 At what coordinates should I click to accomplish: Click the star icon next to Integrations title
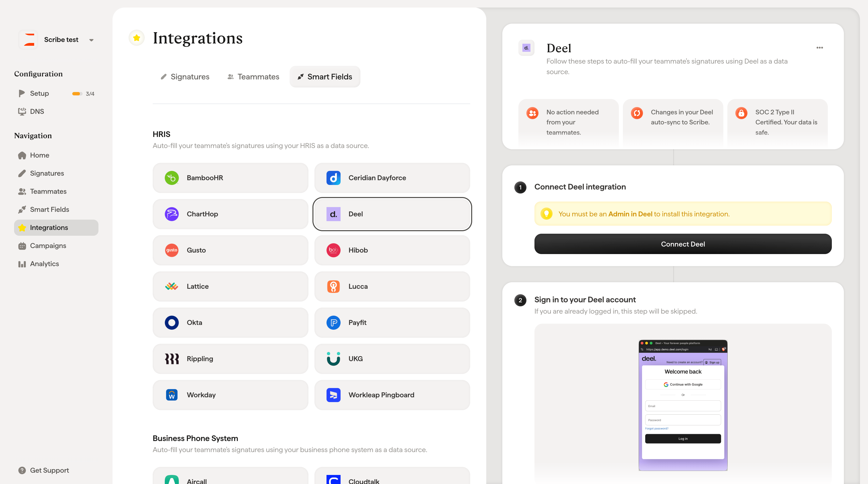[136, 38]
